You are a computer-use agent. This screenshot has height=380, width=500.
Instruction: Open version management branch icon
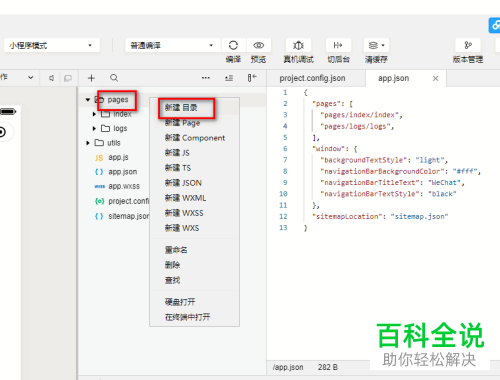coord(468,45)
